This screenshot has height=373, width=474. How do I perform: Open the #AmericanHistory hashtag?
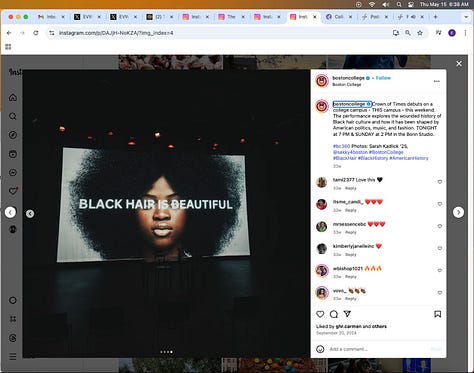click(x=409, y=158)
